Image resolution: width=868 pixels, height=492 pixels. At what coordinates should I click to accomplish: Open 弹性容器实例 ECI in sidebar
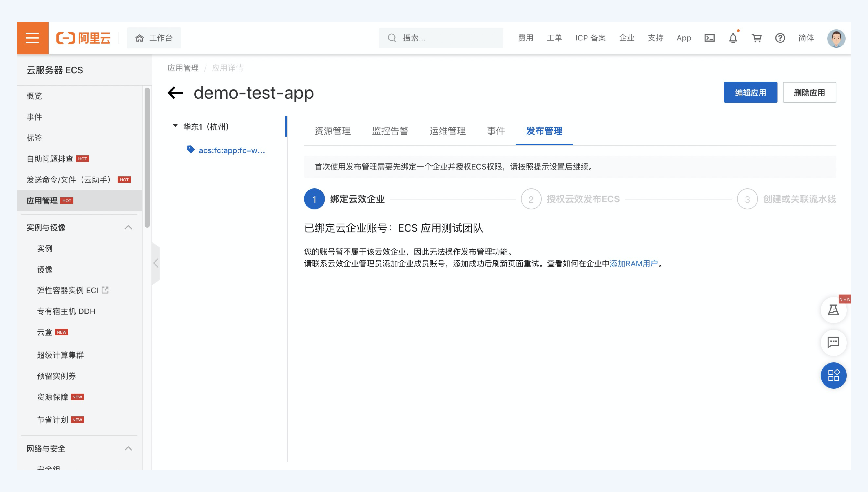67,290
